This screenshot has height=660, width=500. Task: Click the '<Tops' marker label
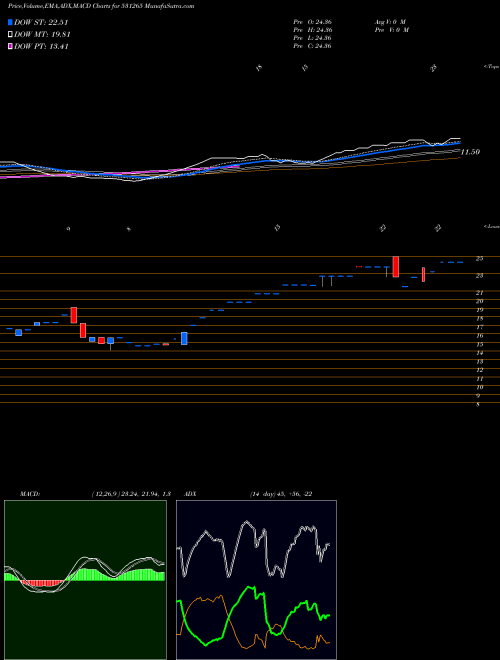tap(492, 67)
